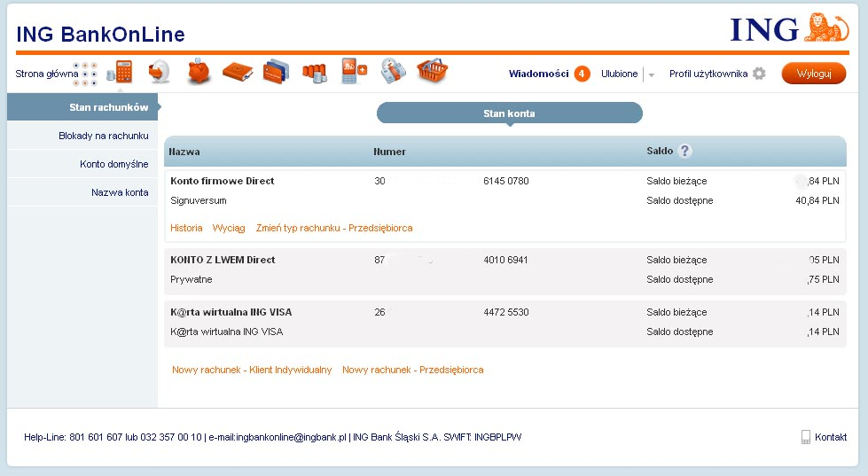Viewport: 868px width, 476px height.
Task: Click the stacked coins icon
Action: point(315,72)
